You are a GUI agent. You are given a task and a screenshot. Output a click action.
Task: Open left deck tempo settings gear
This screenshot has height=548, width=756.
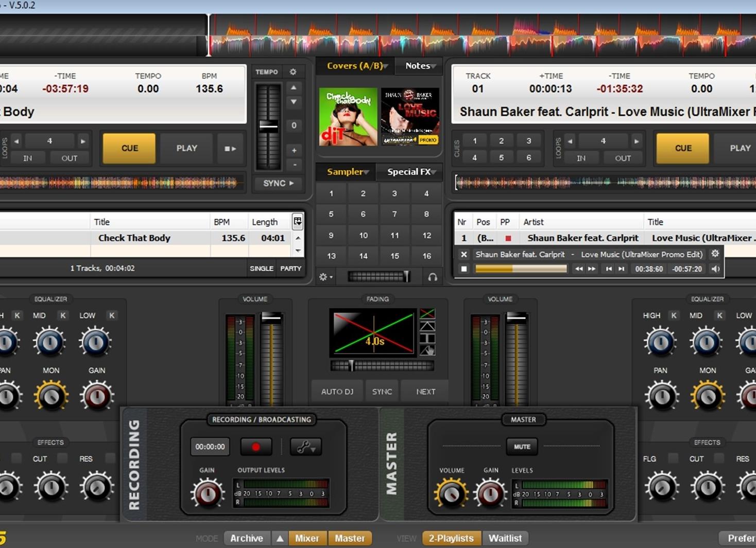(x=293, y=72)
